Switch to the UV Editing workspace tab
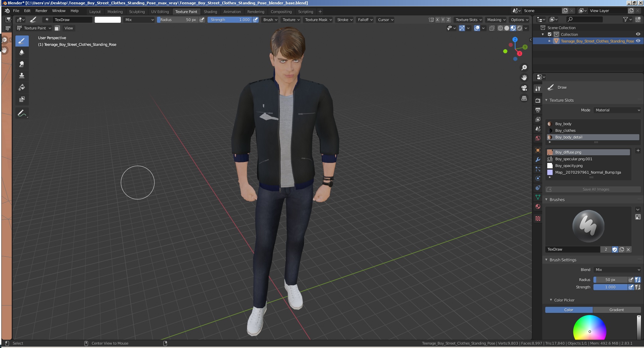644x348 pixels. 160,11
